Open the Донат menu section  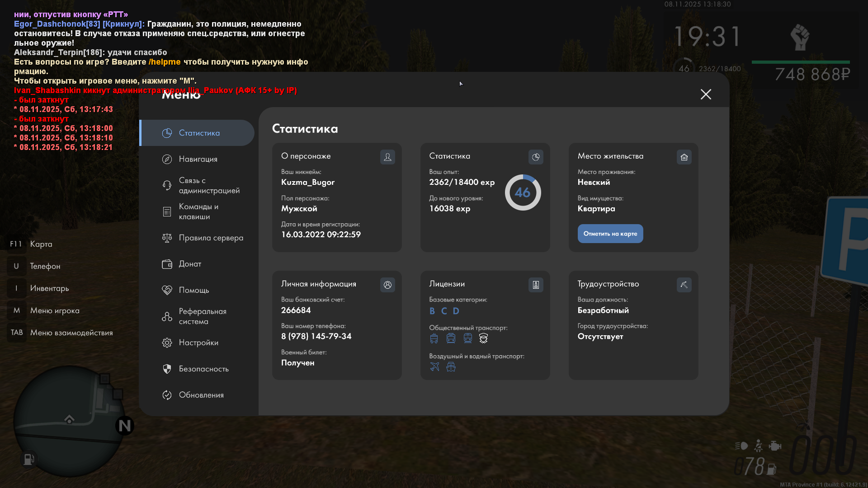pos(190,264)
